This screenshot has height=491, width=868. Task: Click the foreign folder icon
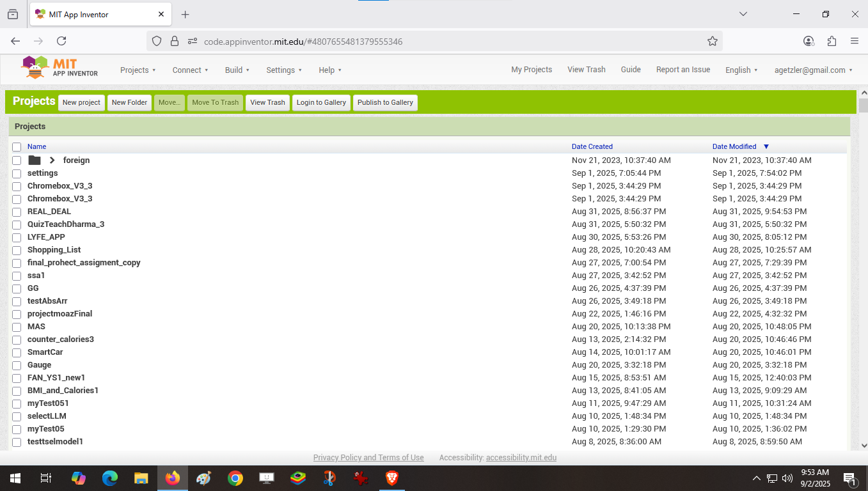pyautogui.click(x=35, y=160)
